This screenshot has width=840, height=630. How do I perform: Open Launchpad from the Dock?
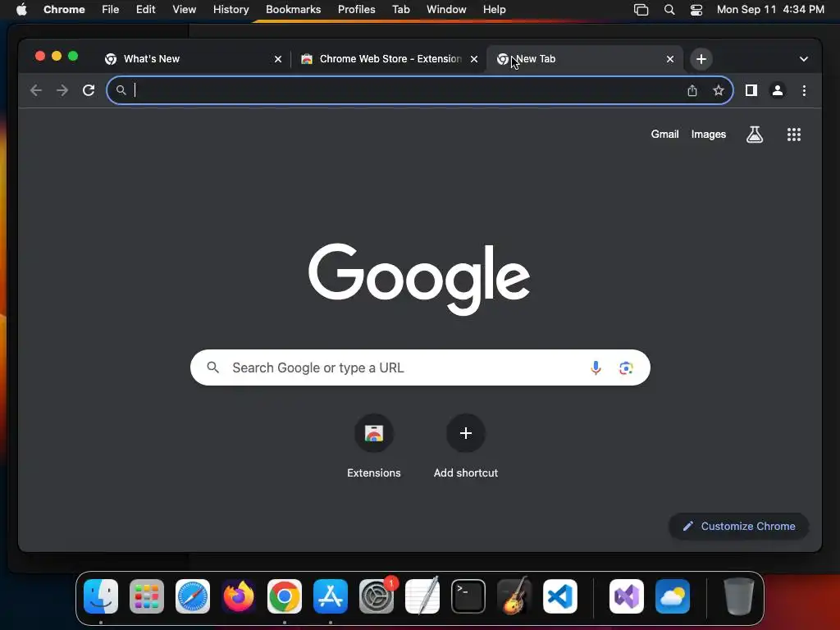point(147,596)
